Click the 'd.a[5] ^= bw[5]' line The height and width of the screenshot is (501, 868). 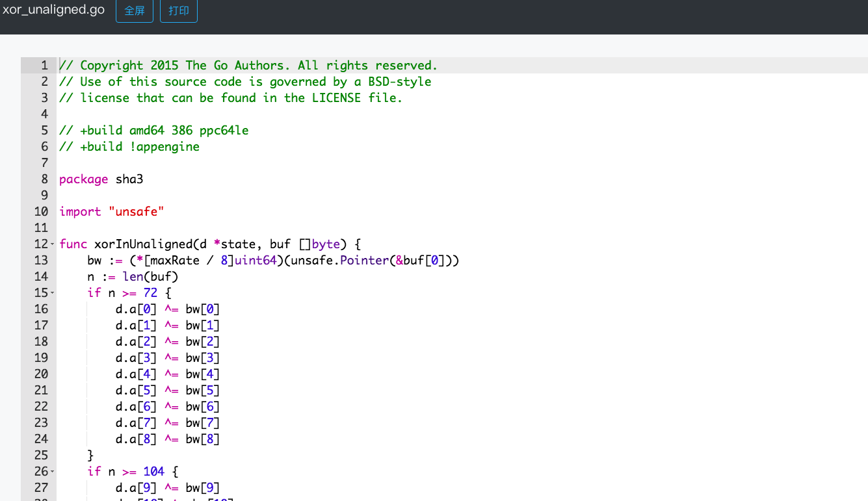[168, 391]
